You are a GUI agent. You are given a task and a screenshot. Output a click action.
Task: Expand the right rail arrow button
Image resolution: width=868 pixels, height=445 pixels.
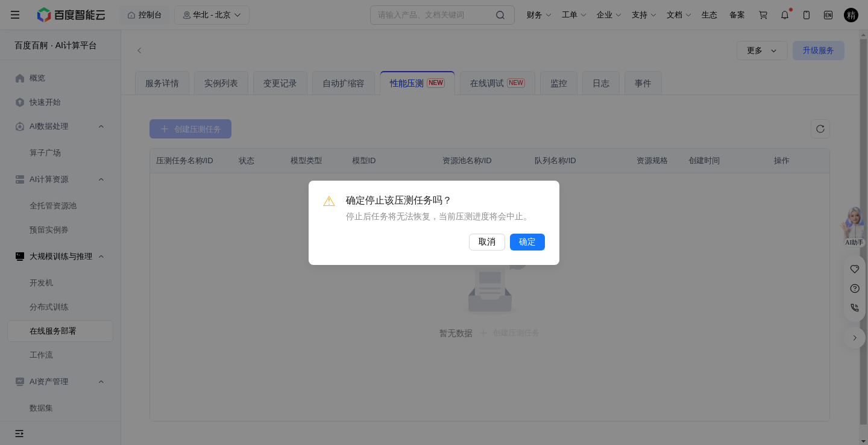(855, 338)
